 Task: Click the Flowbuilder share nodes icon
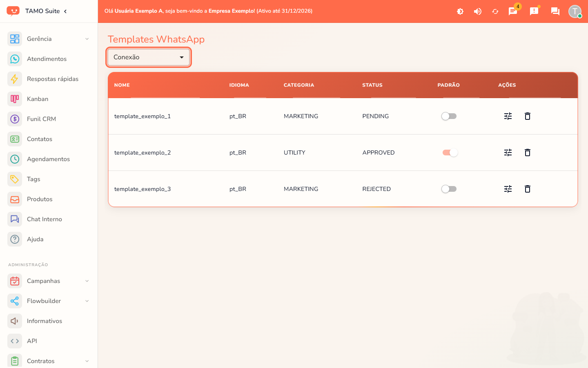(15, 301)
